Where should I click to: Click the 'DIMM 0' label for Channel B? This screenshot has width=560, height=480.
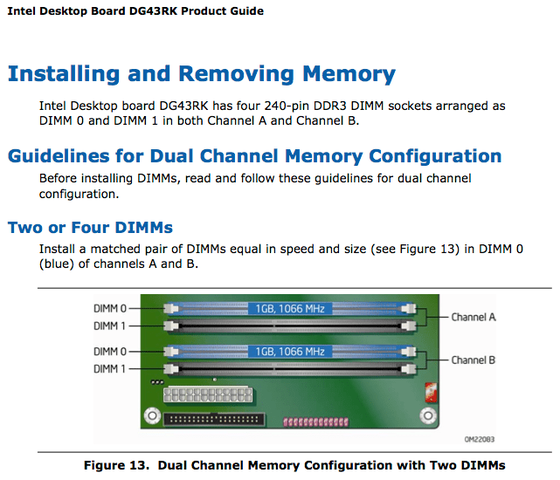click(x=110, y=351)
